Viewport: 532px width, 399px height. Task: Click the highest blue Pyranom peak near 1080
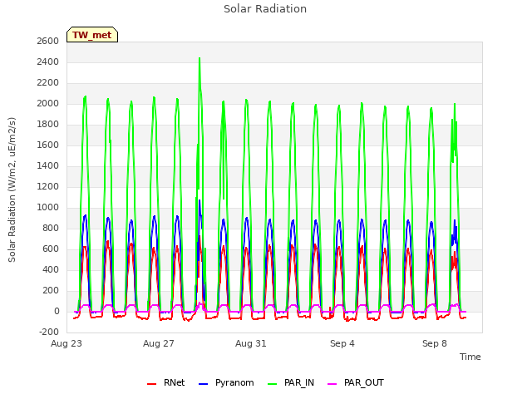pos(199,200)
